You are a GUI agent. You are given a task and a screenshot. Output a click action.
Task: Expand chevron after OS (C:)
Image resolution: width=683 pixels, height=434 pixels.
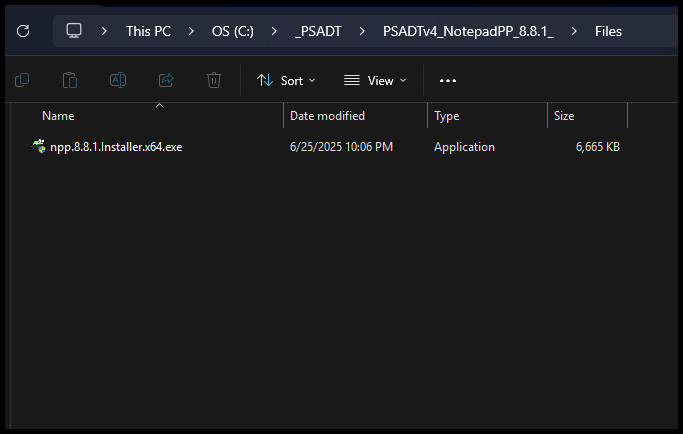pos(274,31)
